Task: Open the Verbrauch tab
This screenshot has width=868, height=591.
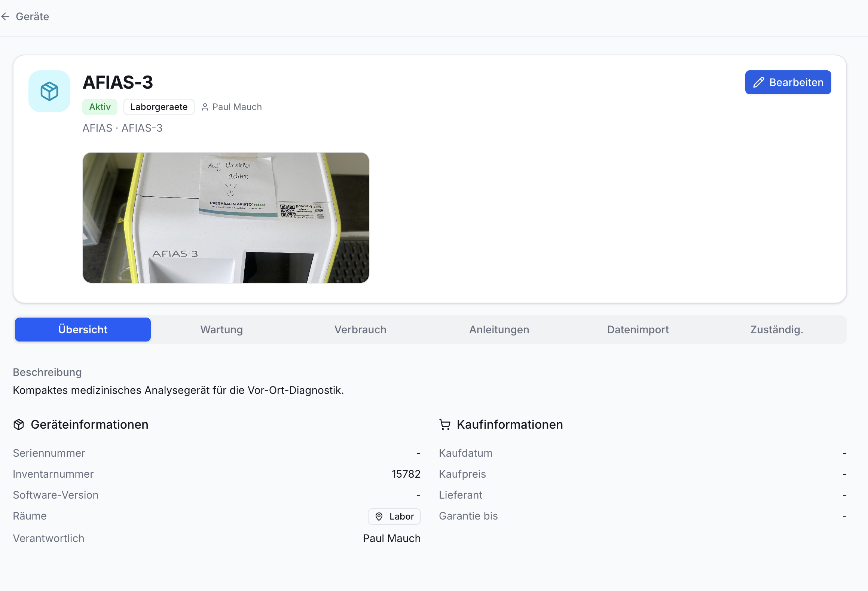Action: (360, 330)
